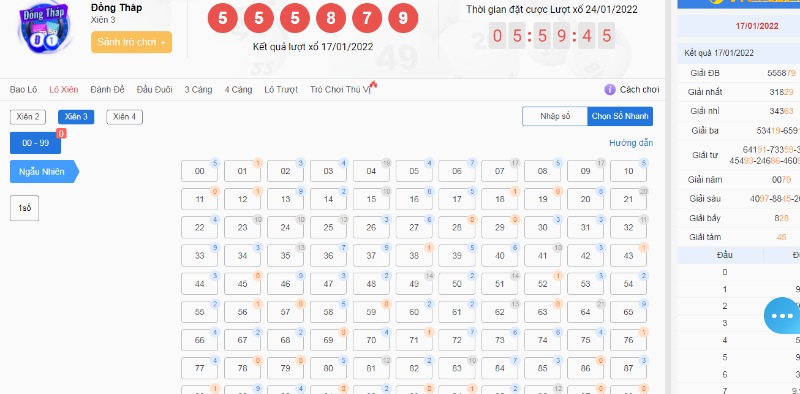Pick number 11 in the grid

[199, 200]
